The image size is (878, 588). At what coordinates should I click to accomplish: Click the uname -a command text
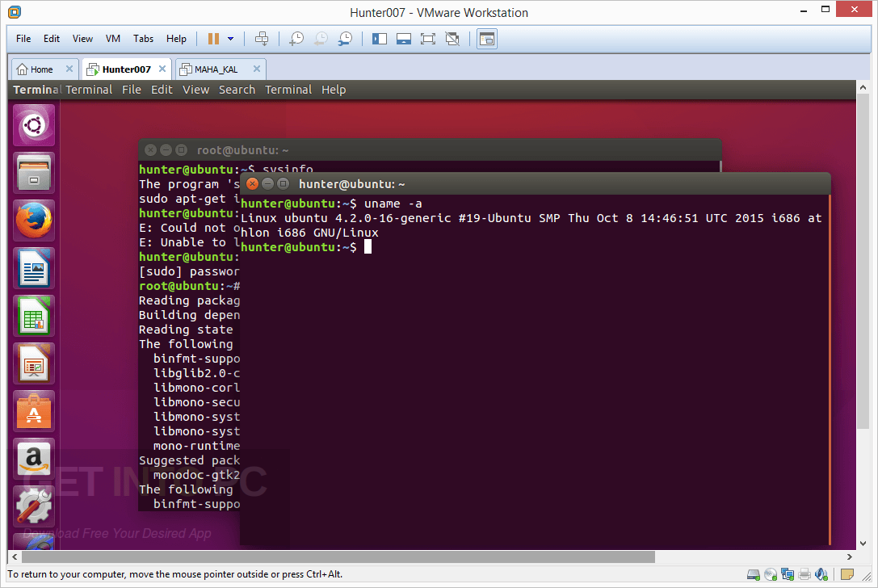[393, 204]
